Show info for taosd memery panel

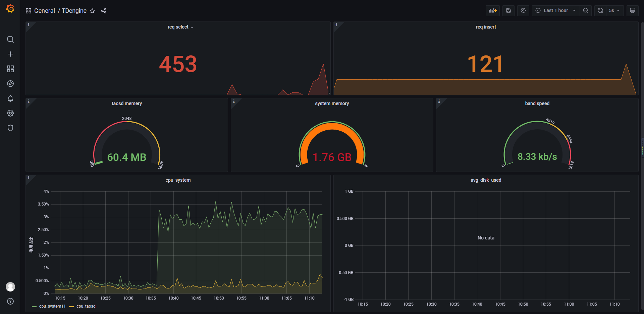pyautogui.click(x=29, y=101)
